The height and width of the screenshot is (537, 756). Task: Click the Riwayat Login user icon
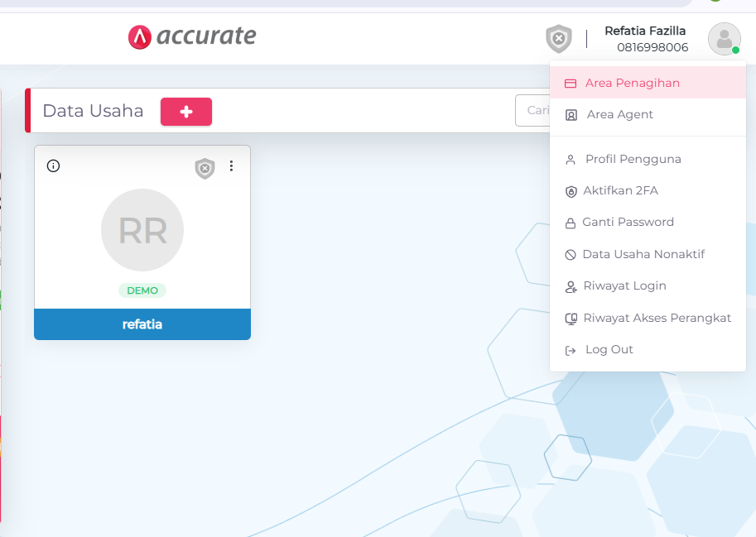coord(570,286)
